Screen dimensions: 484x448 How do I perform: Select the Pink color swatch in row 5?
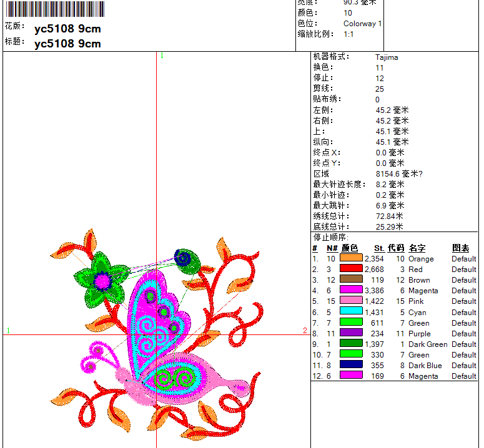coord(351,301)
